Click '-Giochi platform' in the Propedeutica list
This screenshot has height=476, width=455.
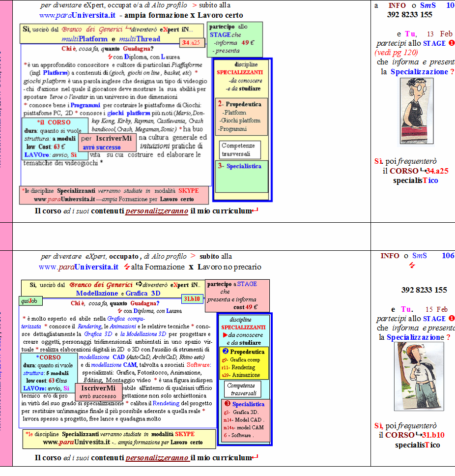240,120
